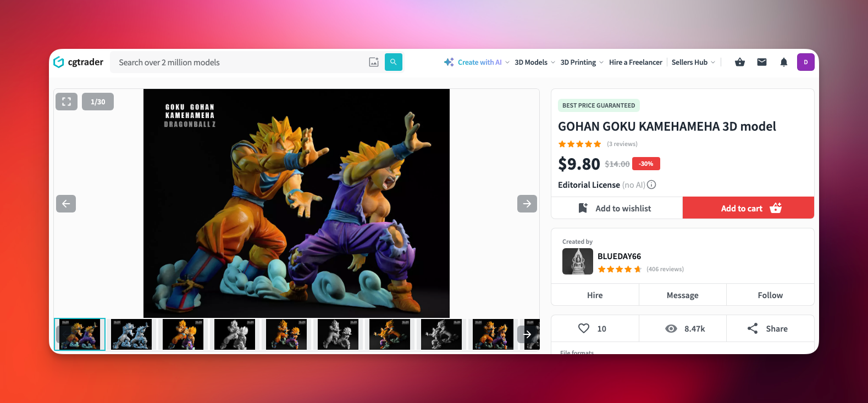Click the Editorial License info icon
868x403 pixels.
(651, 184)
